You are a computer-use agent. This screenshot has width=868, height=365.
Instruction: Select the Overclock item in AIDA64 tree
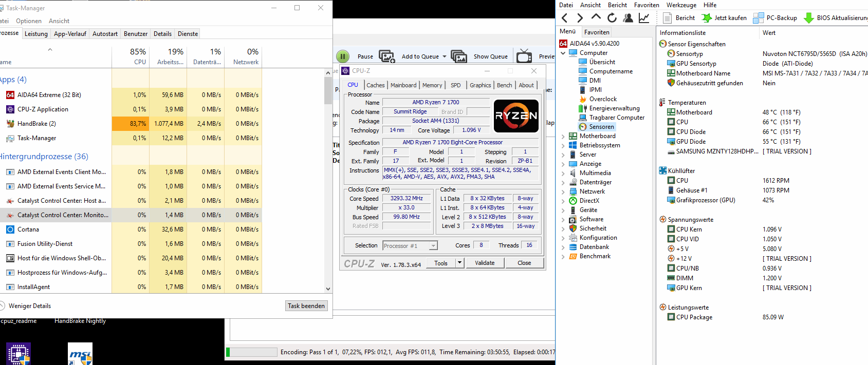click(603, 99)
